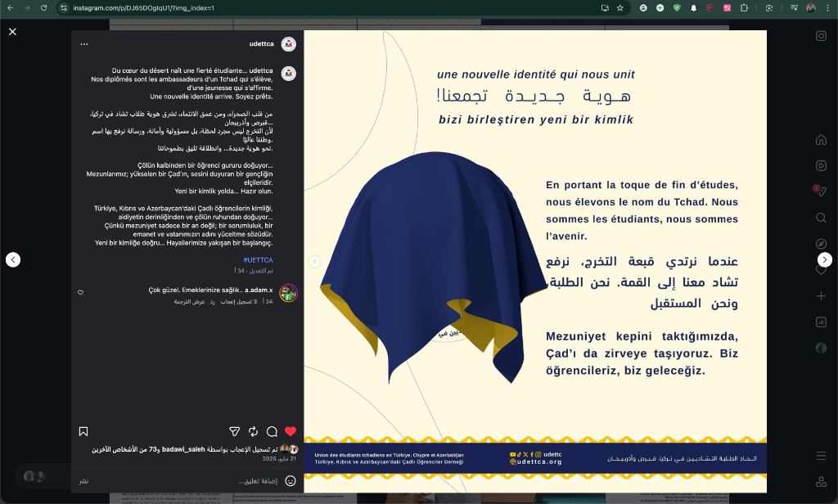Click the #UETTCA hashtag link
Screen dimensions: 838x504
(x=258, y=259)
